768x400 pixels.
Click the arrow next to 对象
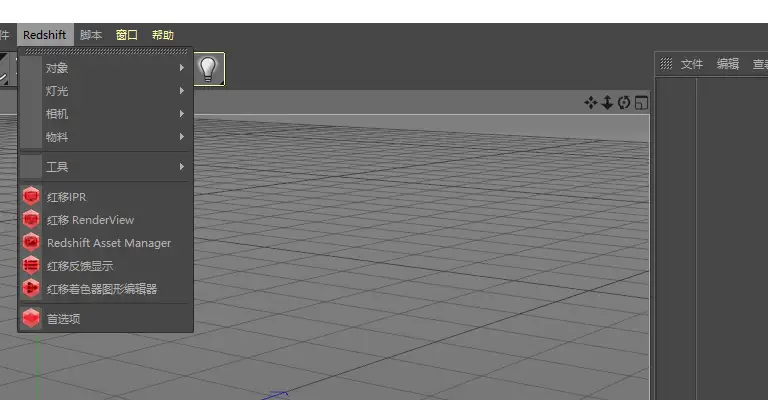click(182, 68)
